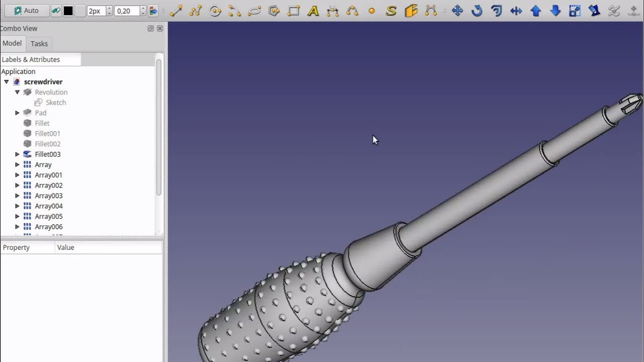The width and height of the screenshot is (644, 362).
Task: Close the Combo View panel
Action: (160, 29)
